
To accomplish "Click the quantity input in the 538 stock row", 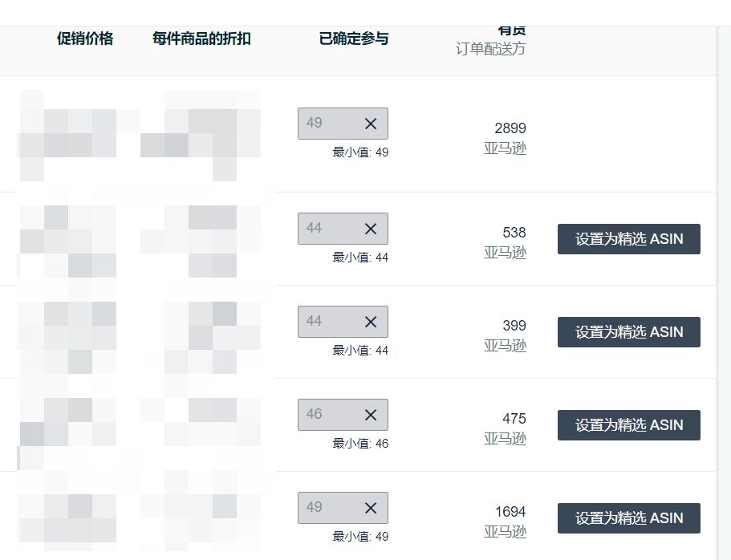I will pos(327,229).
